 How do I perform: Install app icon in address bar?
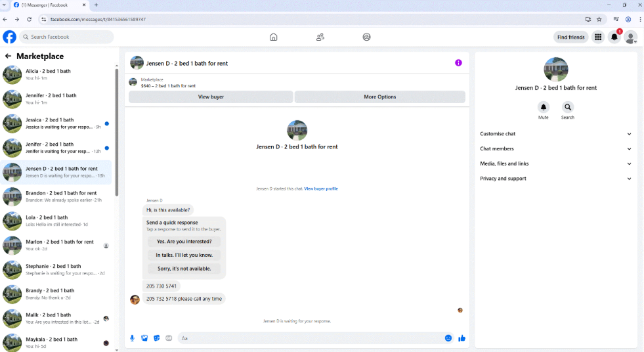click(x=588, y=19)
